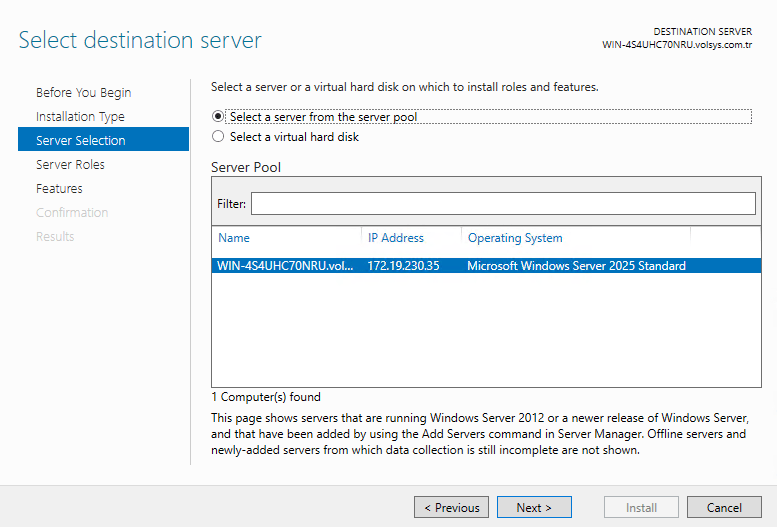
Task: Select the WIN-4S4UHC70NRU server row
Action: (285, 266)
